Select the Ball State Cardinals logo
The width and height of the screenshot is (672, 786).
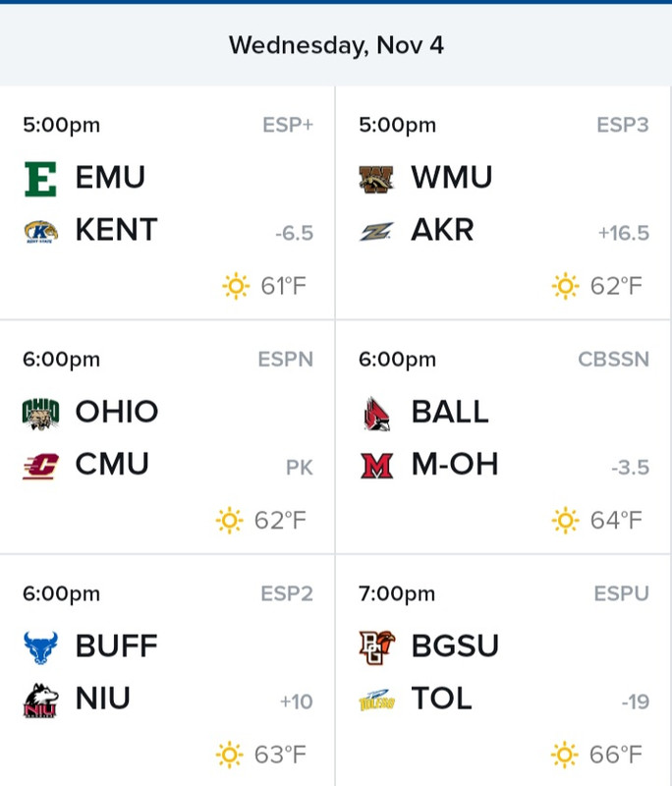(377, 414)
